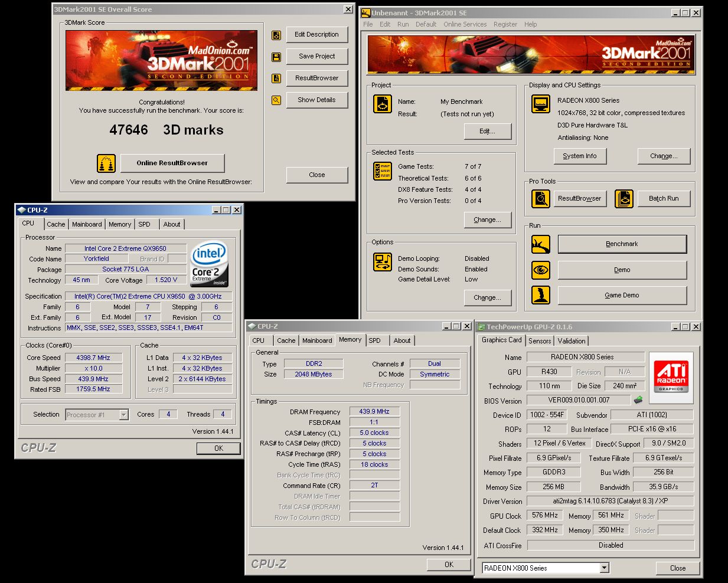Click the Game Demo joystick icon
The width and height of the screenshot is (728, 583).
541,295
